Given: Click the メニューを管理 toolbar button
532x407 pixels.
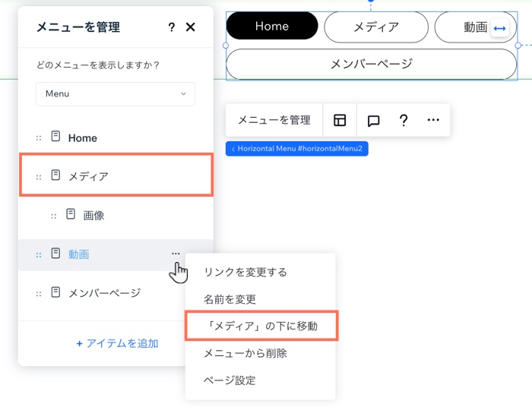Looking at the screenshot, I should click(x=274, y=120).
